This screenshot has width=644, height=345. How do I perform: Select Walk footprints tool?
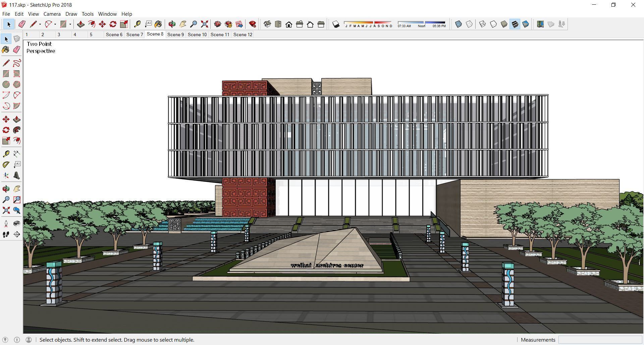[6, 234]
